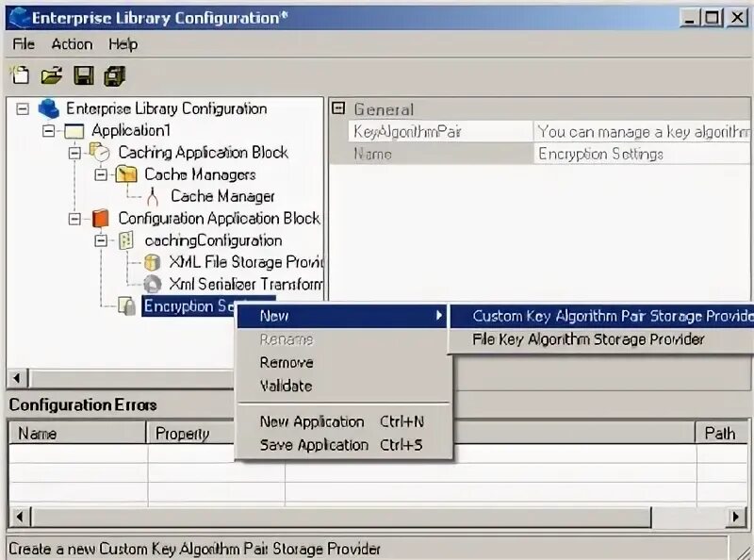The height and width of the screenshot is (560, 754).
Task: Choose Validate from the context menu
Action: pos(342,386)
